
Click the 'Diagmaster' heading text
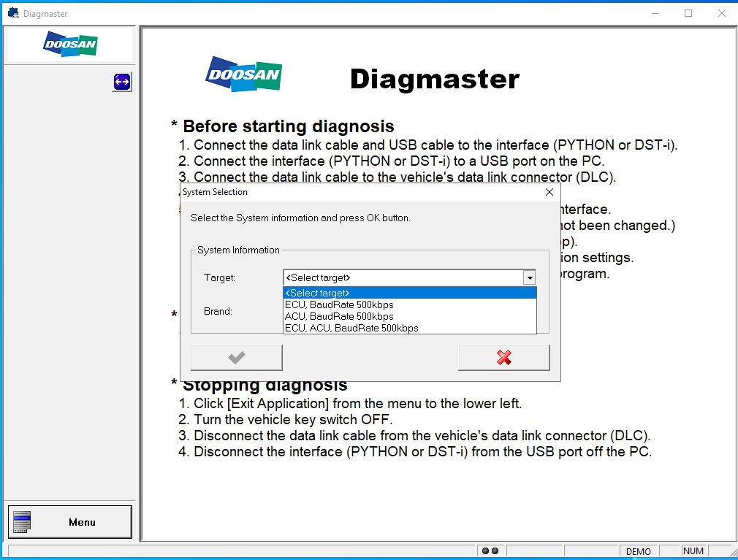click(435, 79)
